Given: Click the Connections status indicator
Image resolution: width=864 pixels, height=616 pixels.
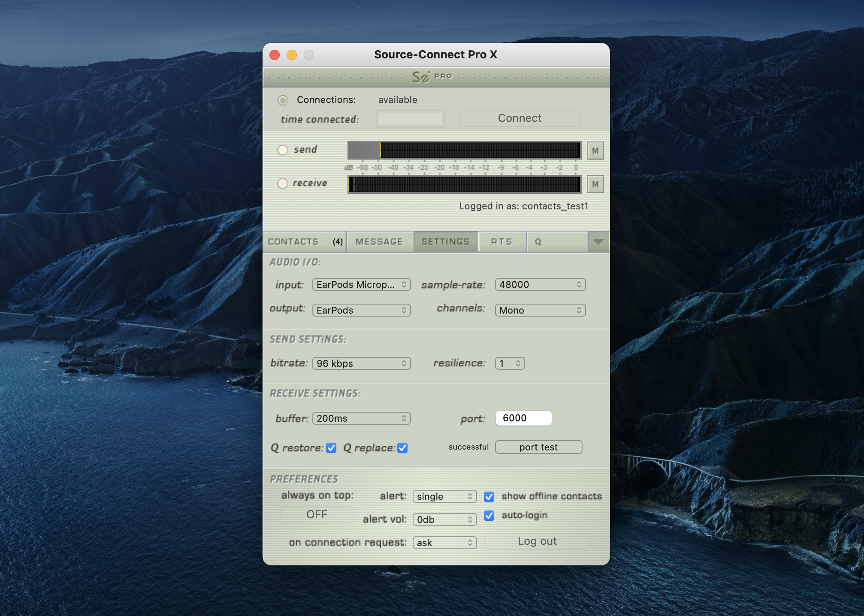Looking at the screenshot, I should tap(283, 100).
